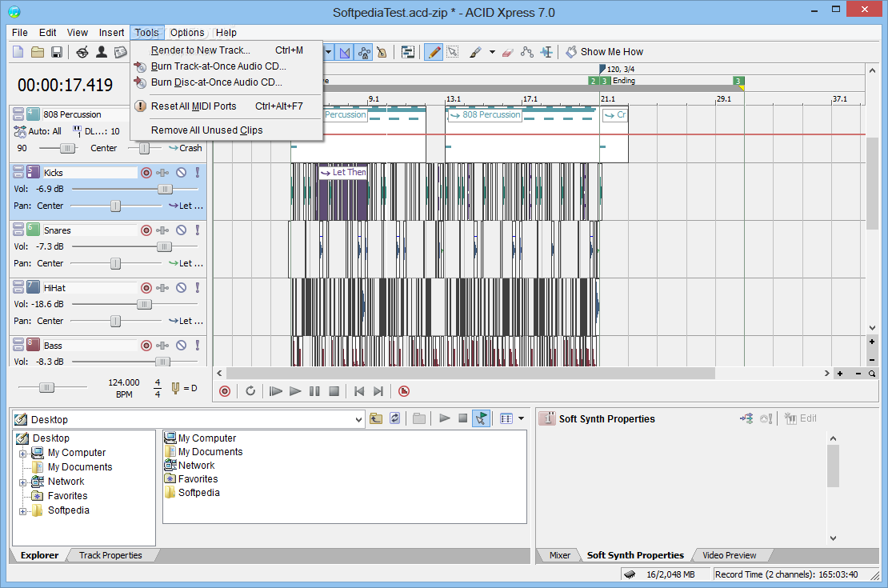Solo the Kicks track
This screenshot has height=588, width=888.
point(197,173)
